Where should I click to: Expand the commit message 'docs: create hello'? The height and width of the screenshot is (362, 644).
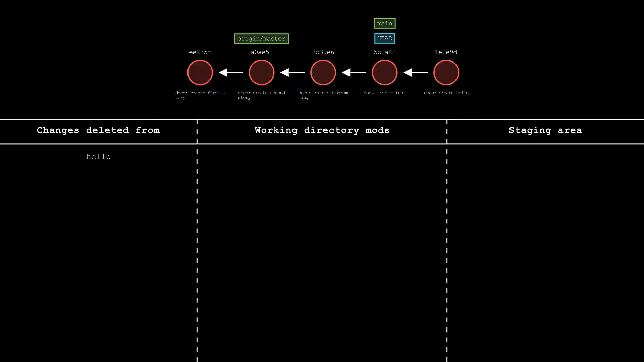[x=446, y=93]
